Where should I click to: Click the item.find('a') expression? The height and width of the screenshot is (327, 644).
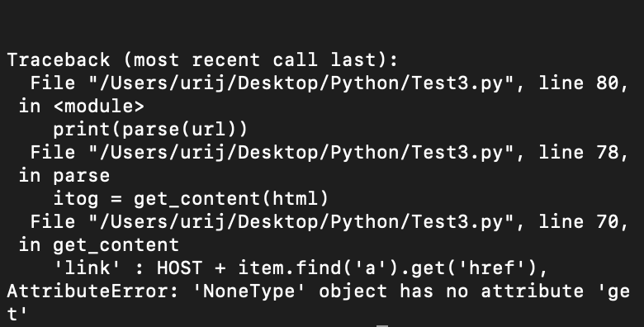point(318,268)
